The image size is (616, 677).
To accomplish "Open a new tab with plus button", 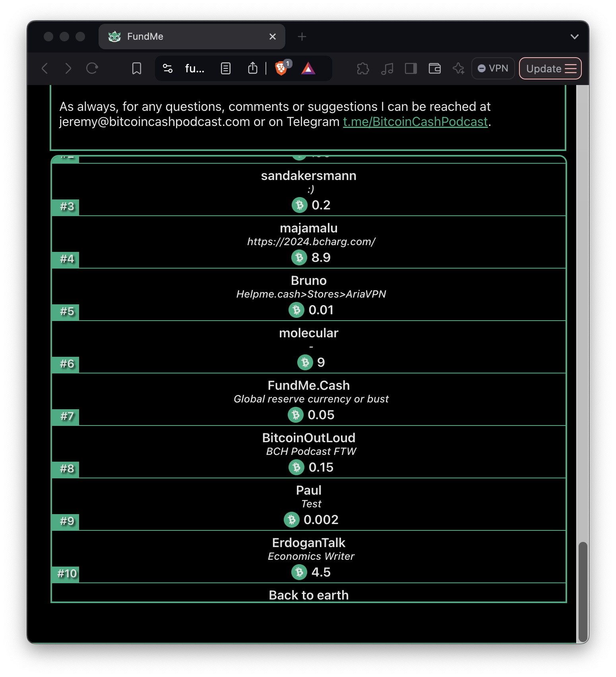I will point(302,37).
